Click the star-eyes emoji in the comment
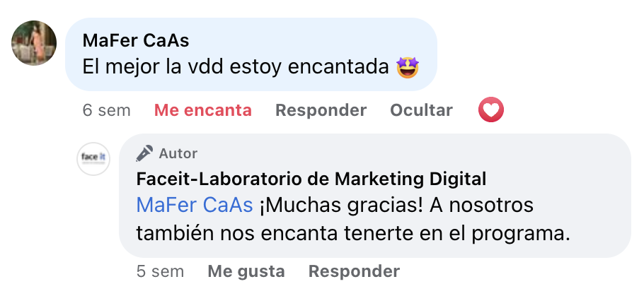 (408, 68)
